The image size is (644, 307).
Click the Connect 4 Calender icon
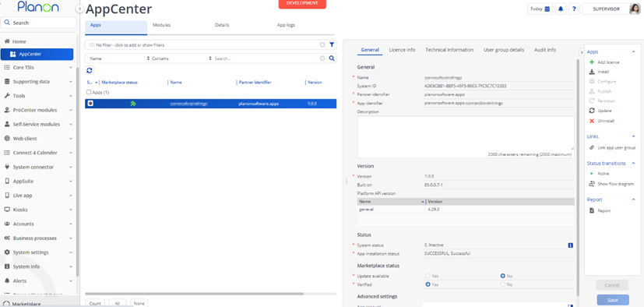6,153
